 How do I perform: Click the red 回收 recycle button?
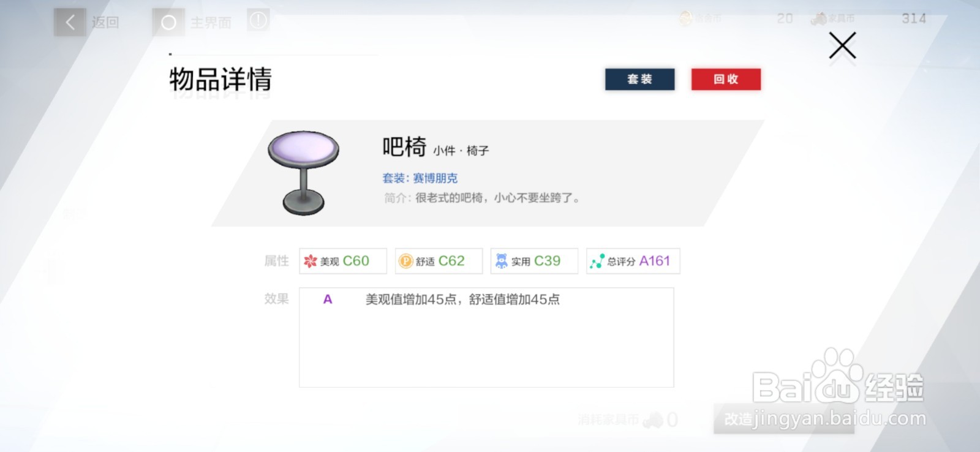[726, 79]
